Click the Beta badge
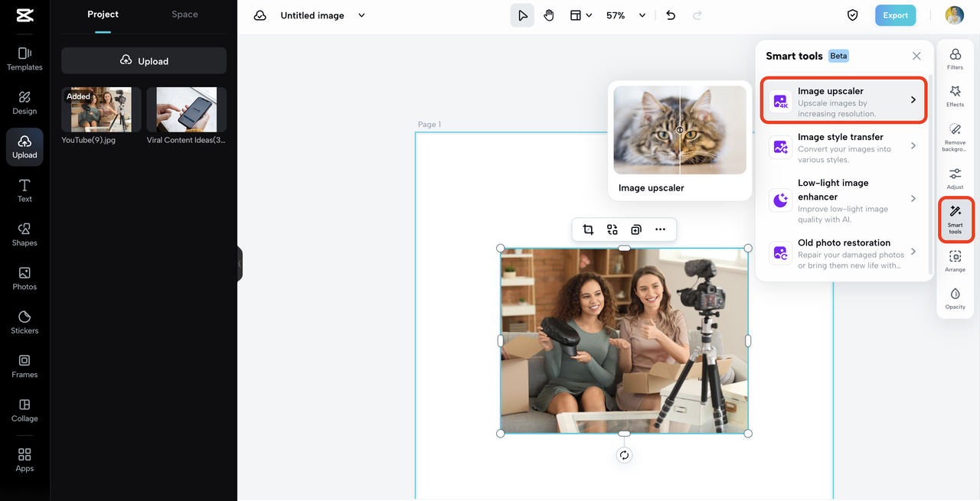The width and height of the screenshot is (980, 501). coord(838,56)
